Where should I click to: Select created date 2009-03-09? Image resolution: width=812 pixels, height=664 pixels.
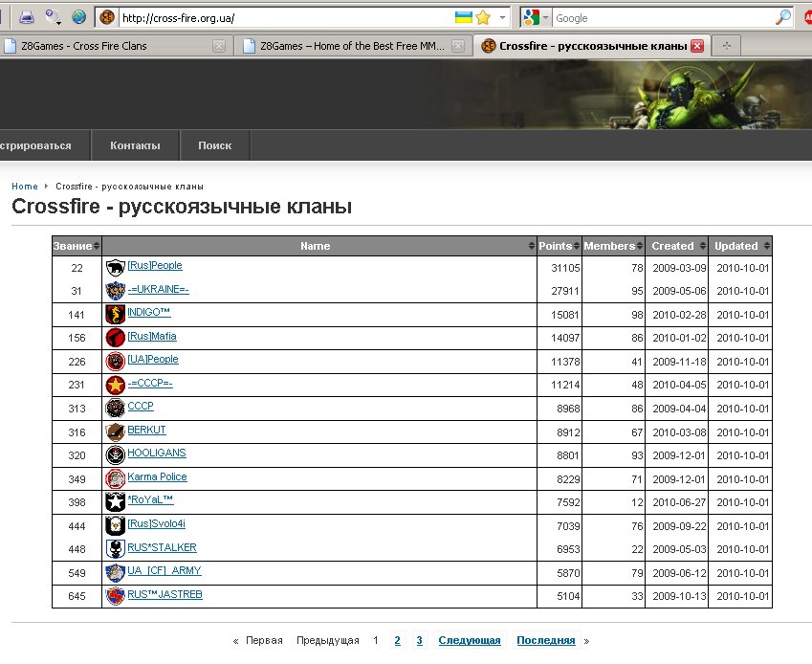(679, 268)
